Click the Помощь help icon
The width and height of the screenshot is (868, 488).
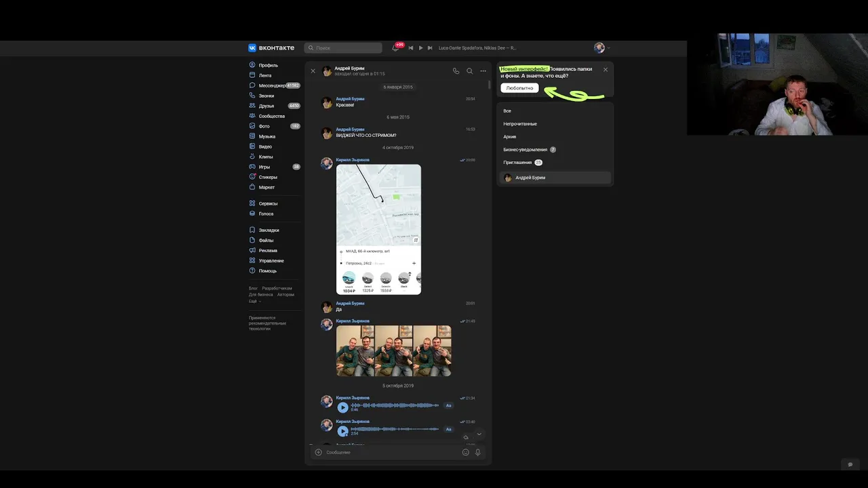252,270
